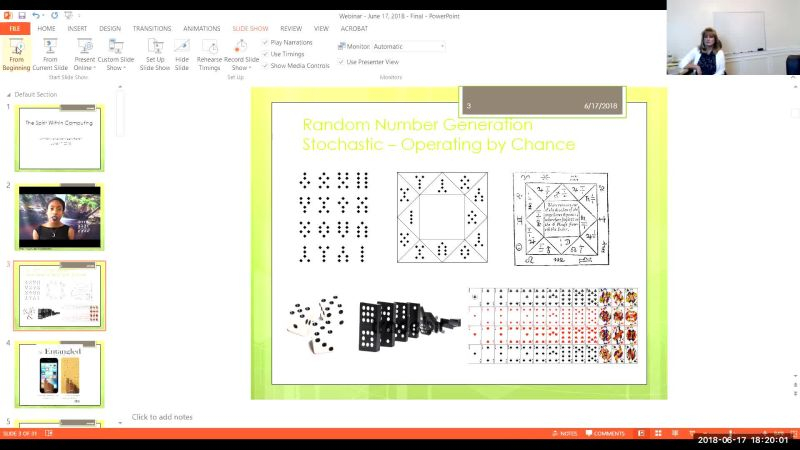Collapse the Default Section expander

coord(9,94)
